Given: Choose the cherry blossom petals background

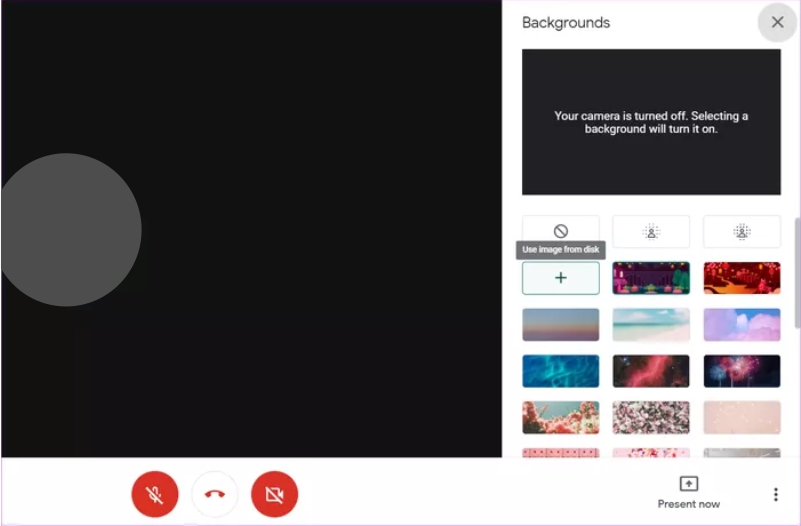Looking at the screenshot, I should tap(651, 417).
